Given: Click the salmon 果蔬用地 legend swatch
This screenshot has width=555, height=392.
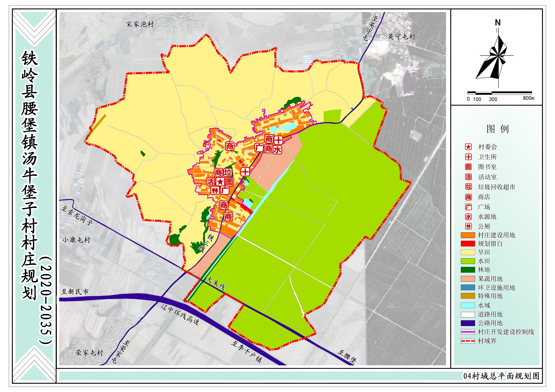Looking at the screenshot, I should click(x=468, y=279).
